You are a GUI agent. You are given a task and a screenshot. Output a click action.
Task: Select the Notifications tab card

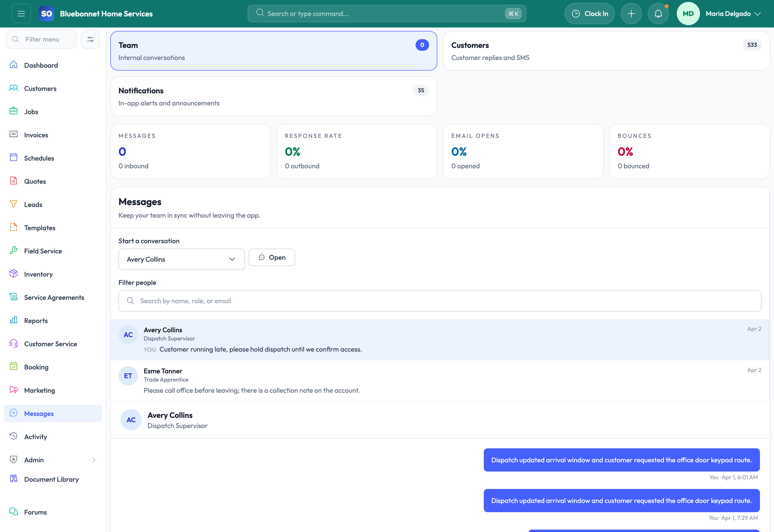[274, 96]
